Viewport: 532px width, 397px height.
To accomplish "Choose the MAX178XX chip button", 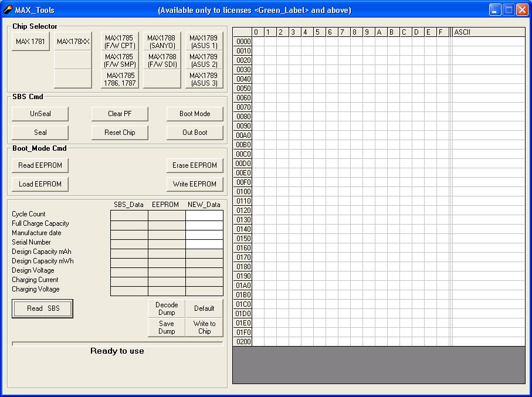I will pos(73,42).
